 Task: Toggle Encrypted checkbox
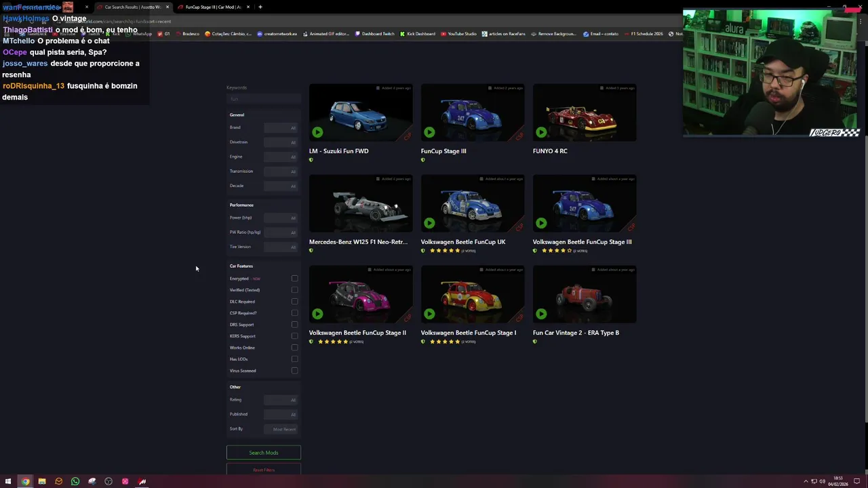point(294,279)
